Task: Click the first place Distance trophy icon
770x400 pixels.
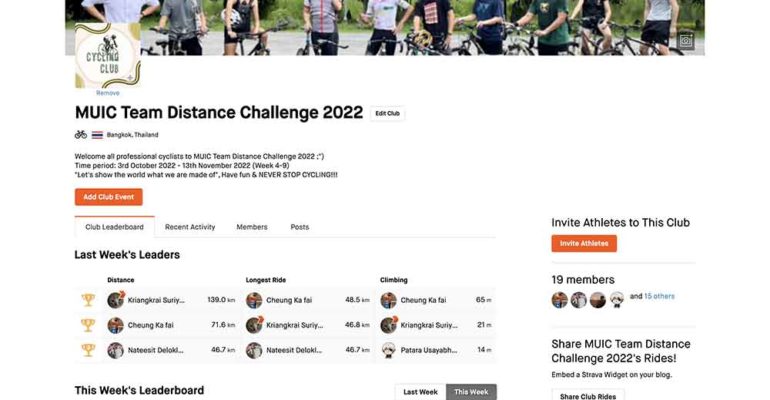Action: point(88,300)
